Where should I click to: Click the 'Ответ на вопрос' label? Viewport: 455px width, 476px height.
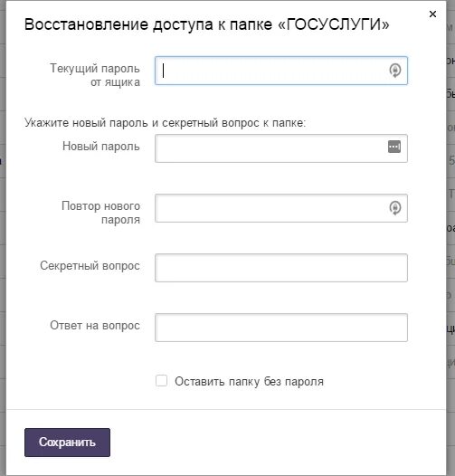pos(95,326)
